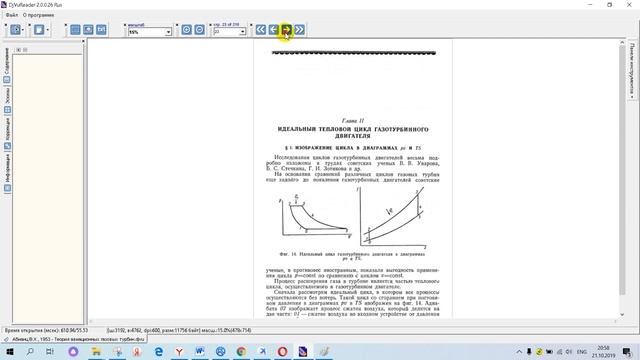Go to last page double-right arrow

click(300, 30)
